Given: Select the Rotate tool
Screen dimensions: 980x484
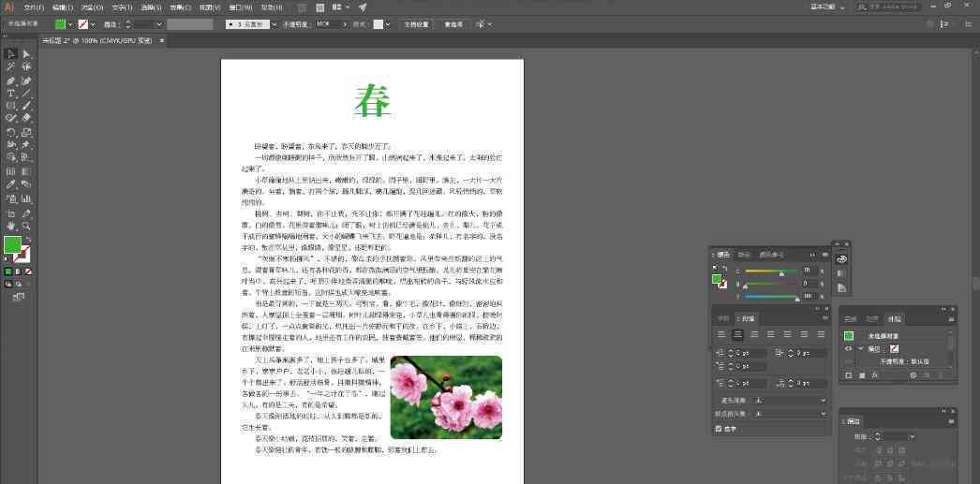Looking at the screenshot, I should tap(10, 132).
